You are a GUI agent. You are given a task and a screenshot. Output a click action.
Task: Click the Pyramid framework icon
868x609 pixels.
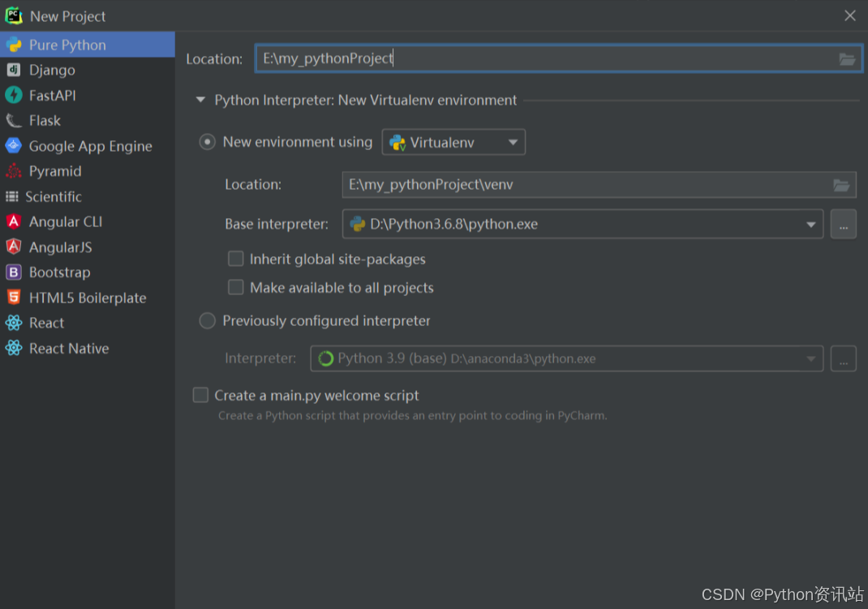pos(14,171)
